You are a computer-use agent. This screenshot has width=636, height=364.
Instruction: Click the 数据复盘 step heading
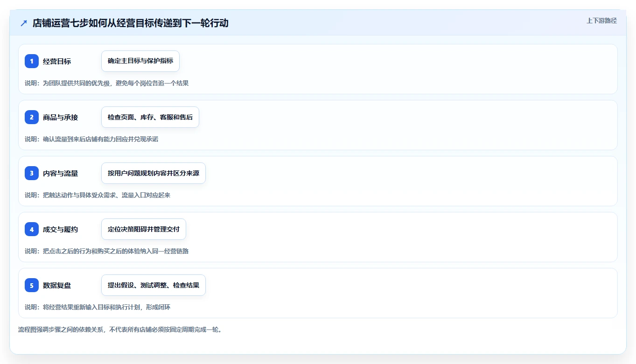point(57,285)
